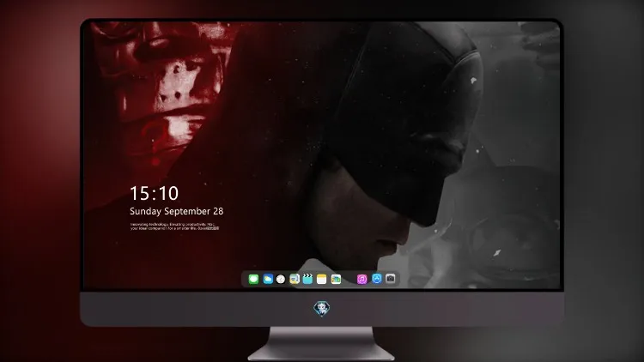
Task: Open the App Store icon in dock
Action: [377, 279]
